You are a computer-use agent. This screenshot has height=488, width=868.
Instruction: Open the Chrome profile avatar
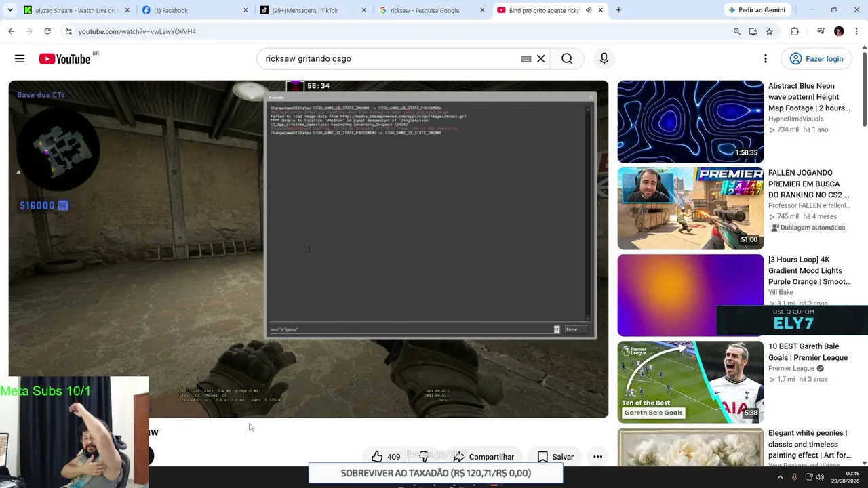839,31
